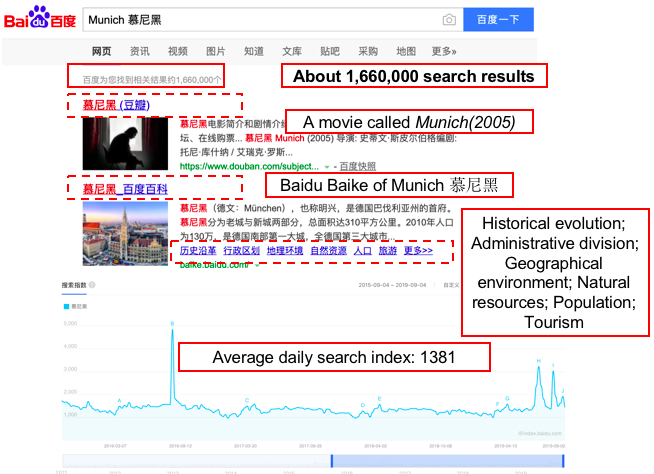Click the right handle of range slider

(563, 461)
